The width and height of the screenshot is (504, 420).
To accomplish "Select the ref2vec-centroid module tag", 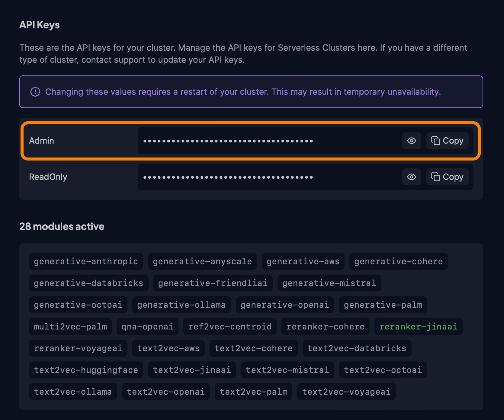I will (x=230, y=326).
